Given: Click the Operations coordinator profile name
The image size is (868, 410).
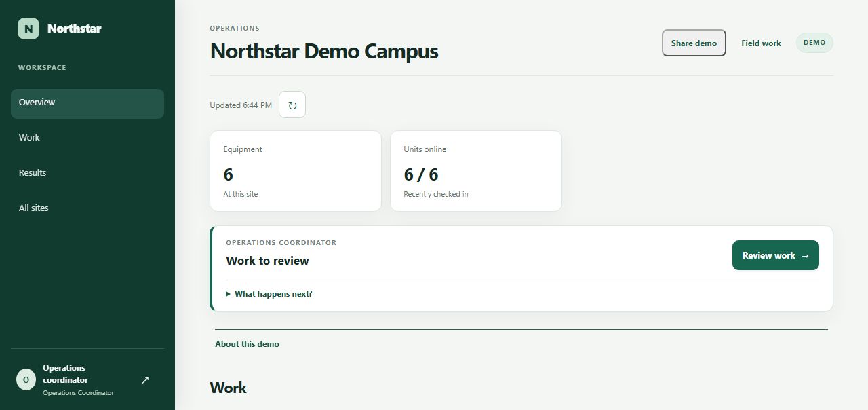Looking at the screenshot, I should (x=65, y=374).
